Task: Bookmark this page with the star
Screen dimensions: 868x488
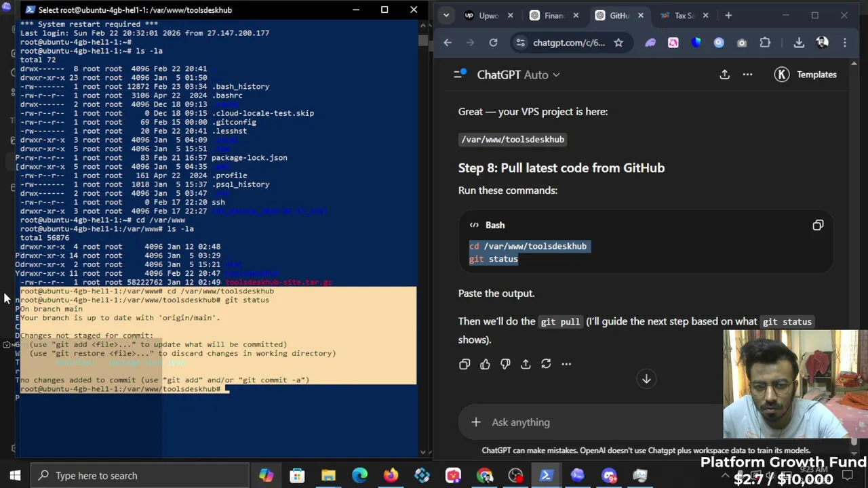Action: coord(618,43)
